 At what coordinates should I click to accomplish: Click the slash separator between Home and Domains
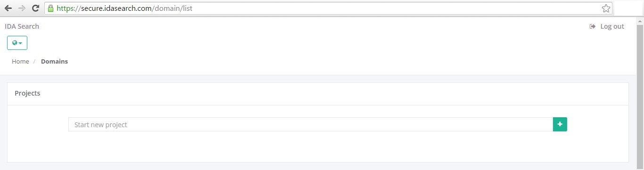tap(34, 62)
